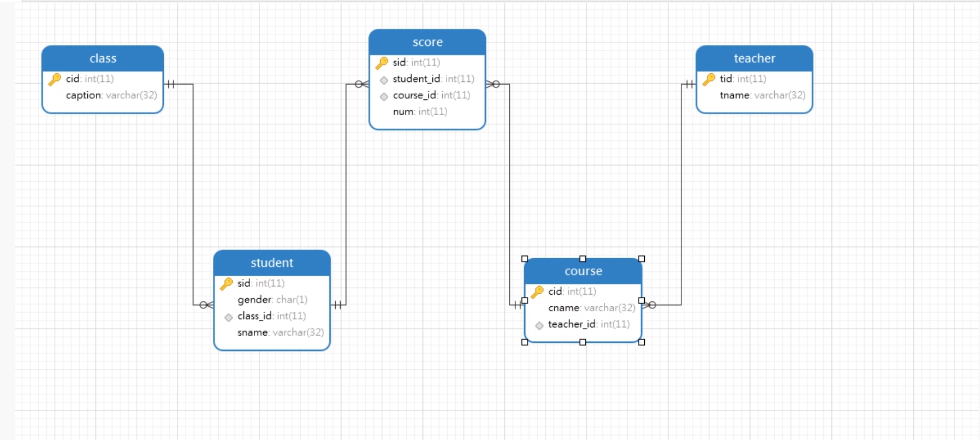Viewport: 980px width, 440px height.
Task: Select the course table header
Action: coord(583,271)
